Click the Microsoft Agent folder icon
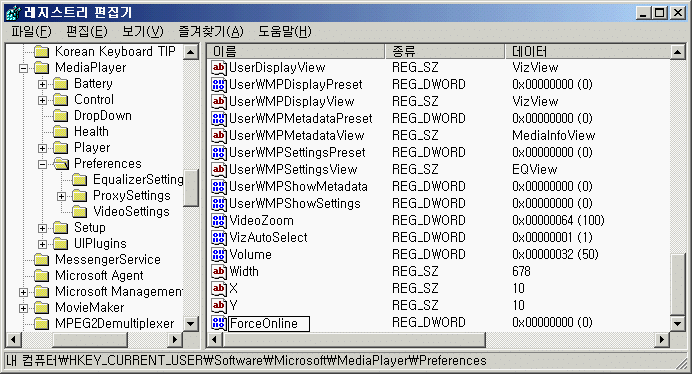The width and height of the screenshot is (692, 374). (41, 276)
